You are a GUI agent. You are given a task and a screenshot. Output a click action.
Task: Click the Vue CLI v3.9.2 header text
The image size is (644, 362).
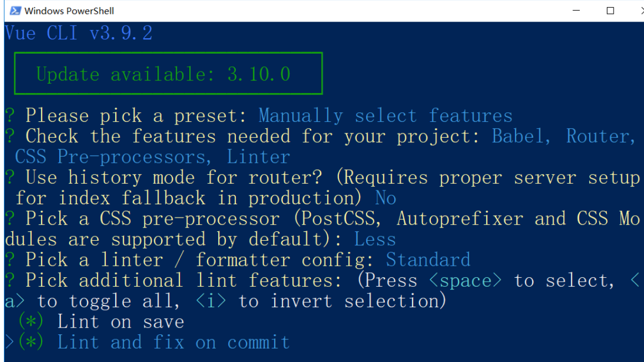point(79,33)
